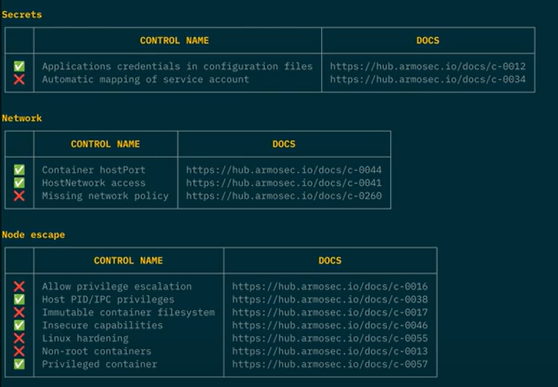Click the green check beside Container hostPort
558x387 pixels.
click(19, 170)
